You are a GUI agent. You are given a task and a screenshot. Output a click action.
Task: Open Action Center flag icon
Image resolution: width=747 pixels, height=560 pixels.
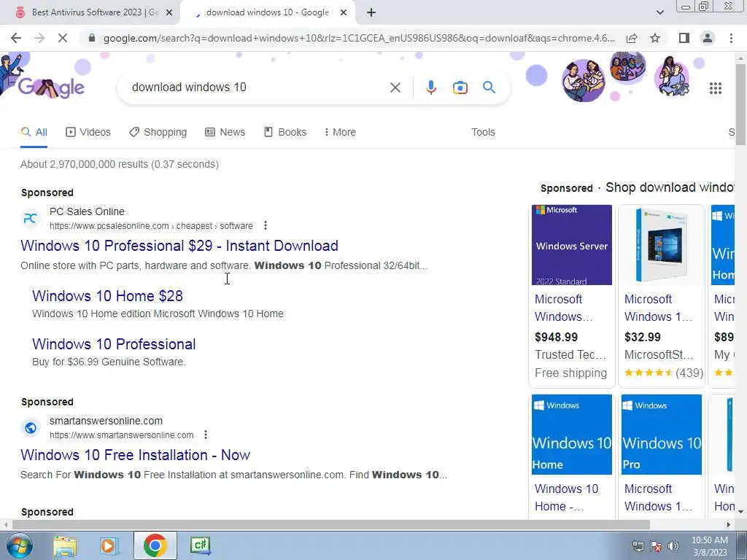[656, 546]
